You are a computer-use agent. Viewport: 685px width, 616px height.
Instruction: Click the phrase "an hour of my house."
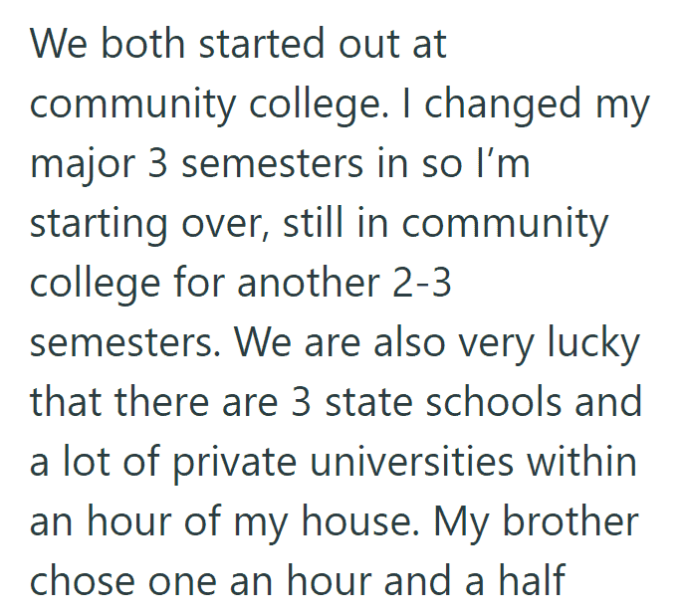point(224,522)
